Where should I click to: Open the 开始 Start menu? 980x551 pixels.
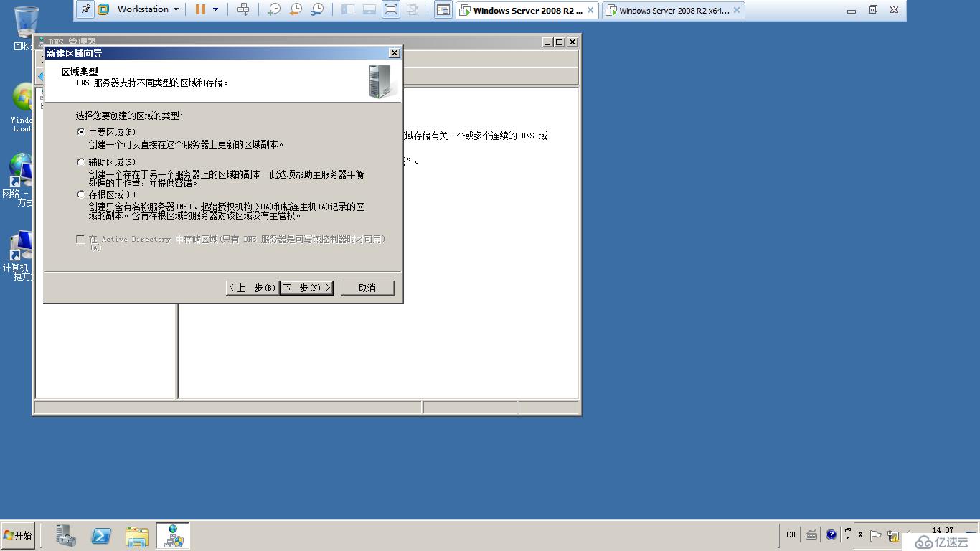click(18, 535)
